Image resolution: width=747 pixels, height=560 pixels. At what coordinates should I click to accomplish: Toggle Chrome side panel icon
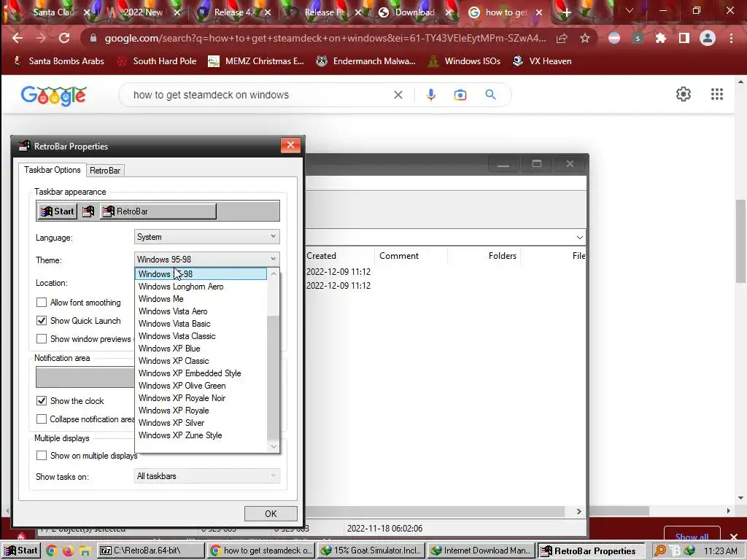click(684, 39)
